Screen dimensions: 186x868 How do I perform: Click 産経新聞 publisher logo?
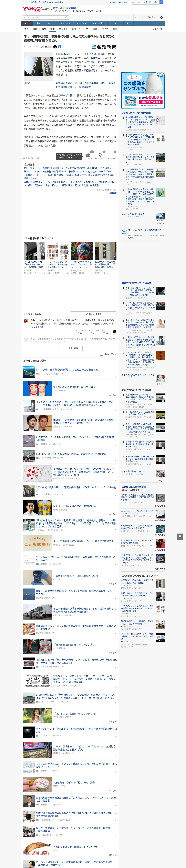click(x=104, y=47)
